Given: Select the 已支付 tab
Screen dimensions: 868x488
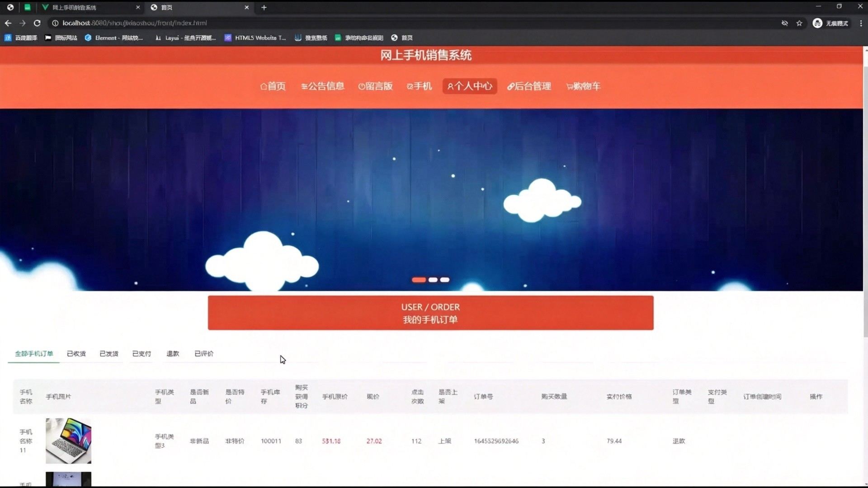Looking at the screenshot, I should click(142, 354).
